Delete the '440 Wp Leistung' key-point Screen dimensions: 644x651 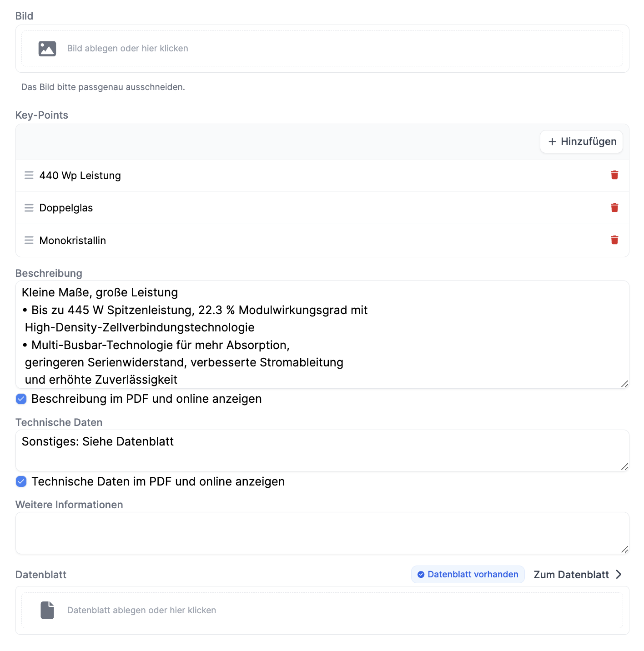click(x=614, y=175)
